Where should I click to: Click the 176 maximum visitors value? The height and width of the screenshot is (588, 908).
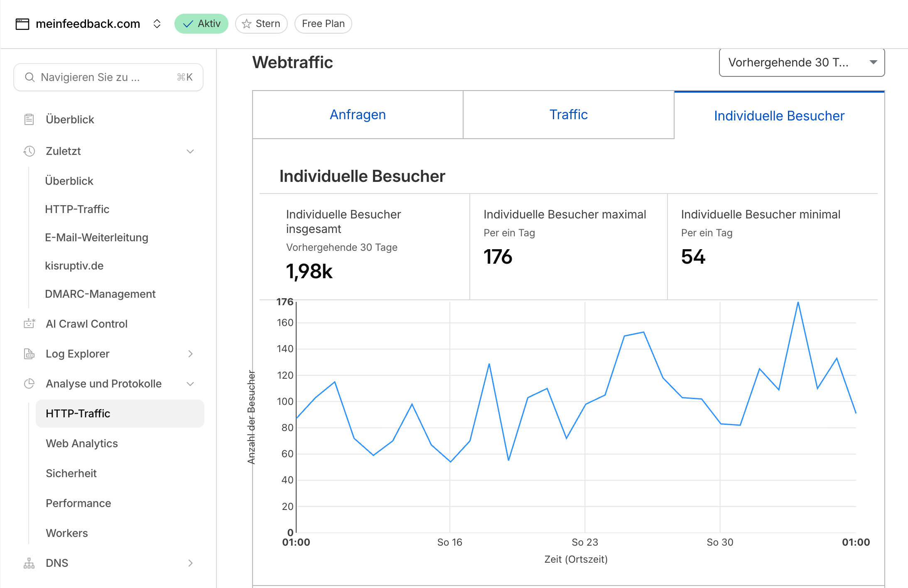click(498, 257)
